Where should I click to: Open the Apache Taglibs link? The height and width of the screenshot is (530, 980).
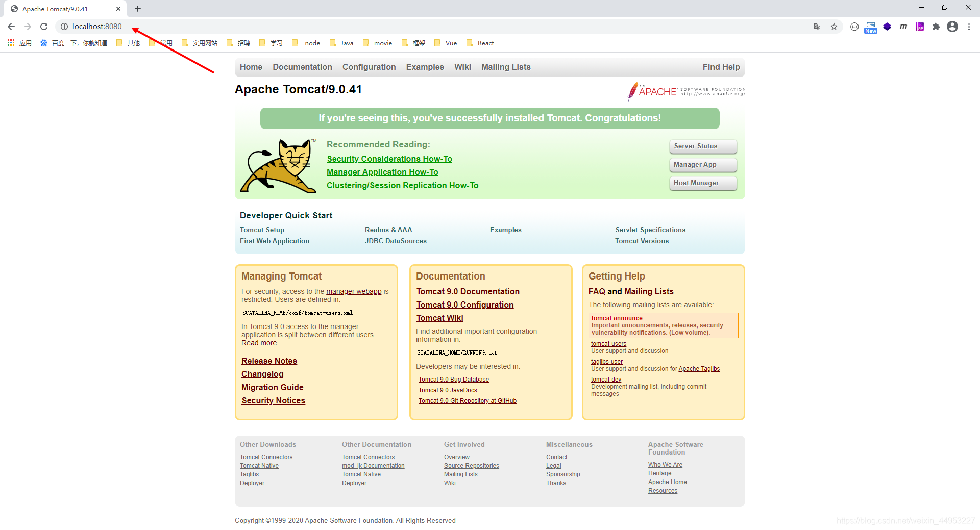[x=699, y=369]
